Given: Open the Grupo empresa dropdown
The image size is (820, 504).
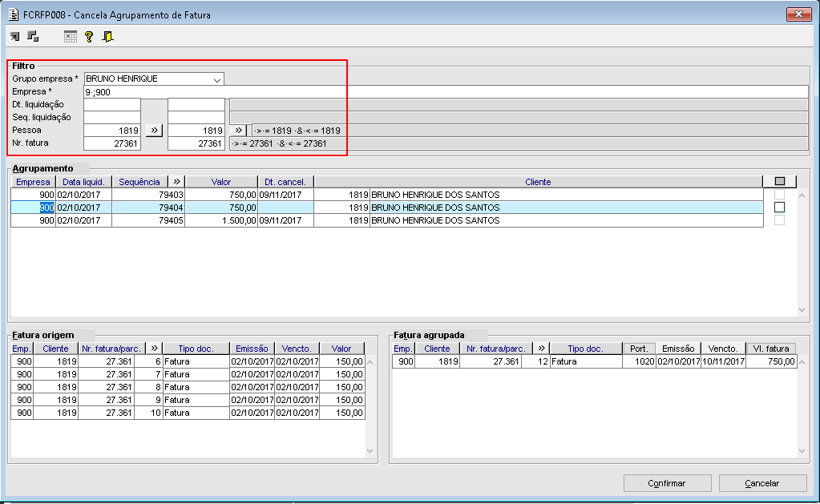Looking at the screenshot, I should (x=217, y=79).
